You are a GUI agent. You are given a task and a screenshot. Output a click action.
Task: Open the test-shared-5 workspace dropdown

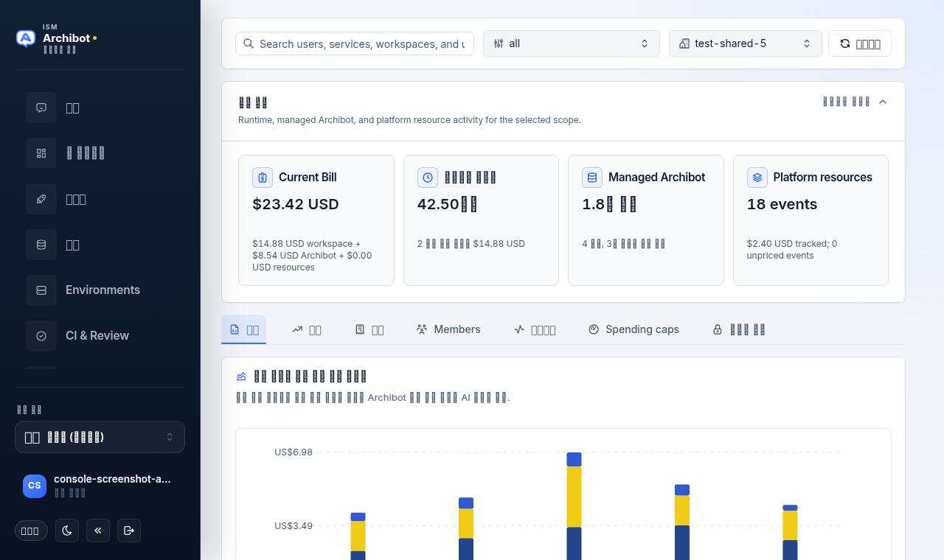coord(746,43)
